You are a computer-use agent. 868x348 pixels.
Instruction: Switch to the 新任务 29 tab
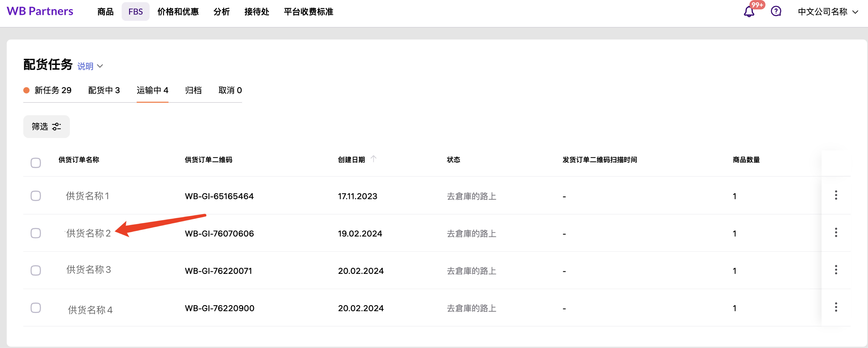click(x=48, y=90)
